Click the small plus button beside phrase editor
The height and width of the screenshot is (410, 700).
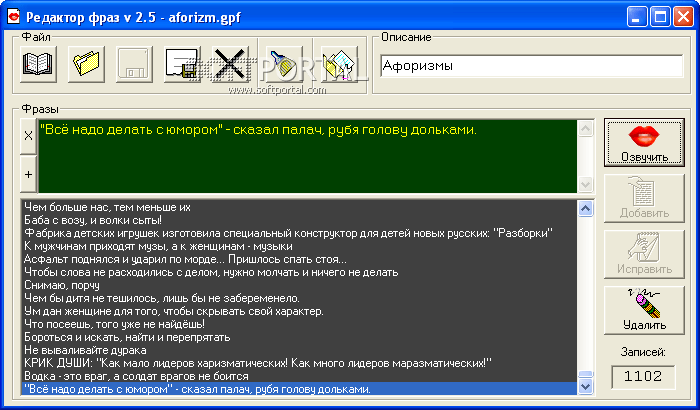29,174
